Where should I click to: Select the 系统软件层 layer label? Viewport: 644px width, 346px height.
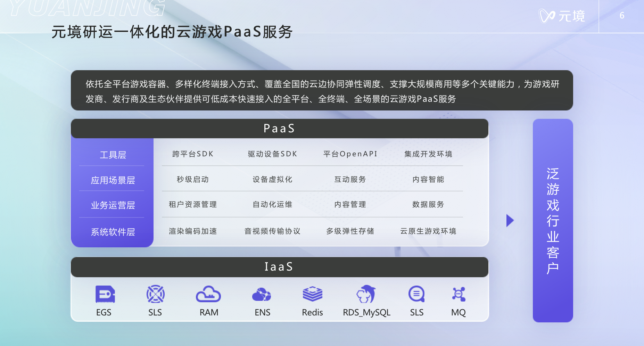(x=113, y=232)
